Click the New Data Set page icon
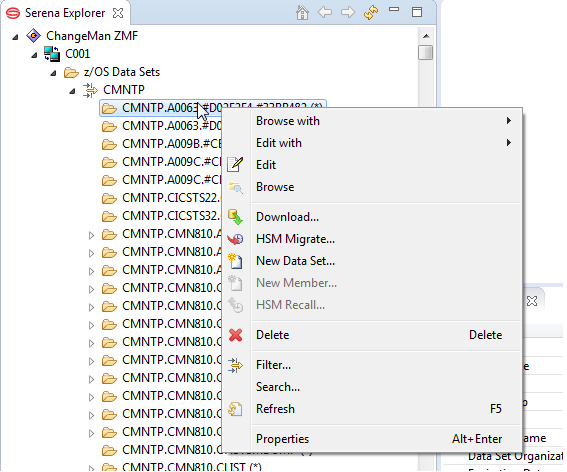 tap(235, 261)
